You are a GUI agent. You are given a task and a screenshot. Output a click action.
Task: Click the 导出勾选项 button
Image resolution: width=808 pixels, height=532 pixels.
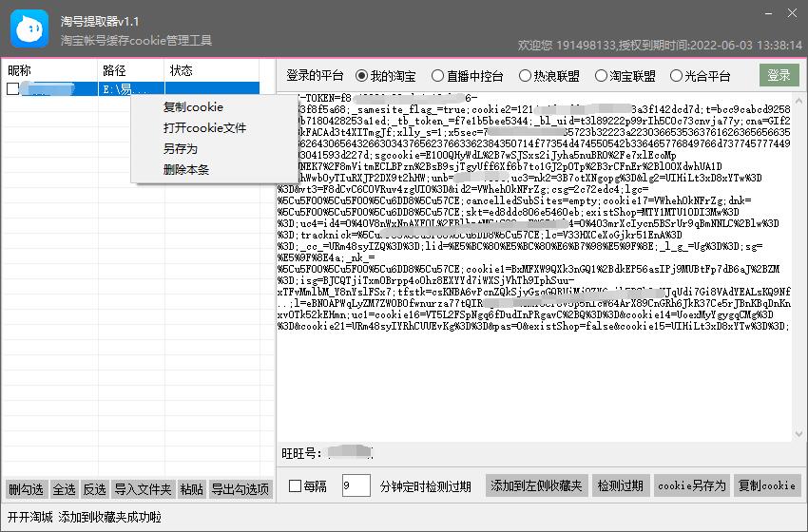240,488
